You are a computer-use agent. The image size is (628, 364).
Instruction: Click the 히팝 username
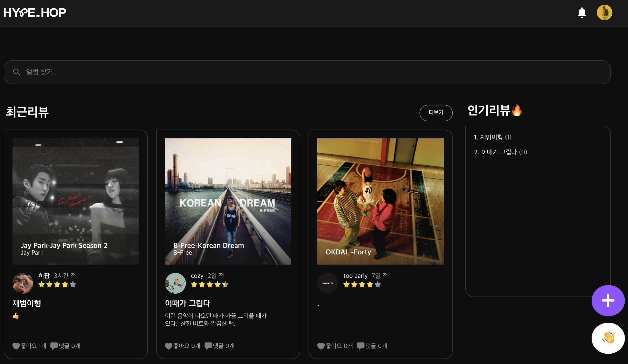point(44,275)
